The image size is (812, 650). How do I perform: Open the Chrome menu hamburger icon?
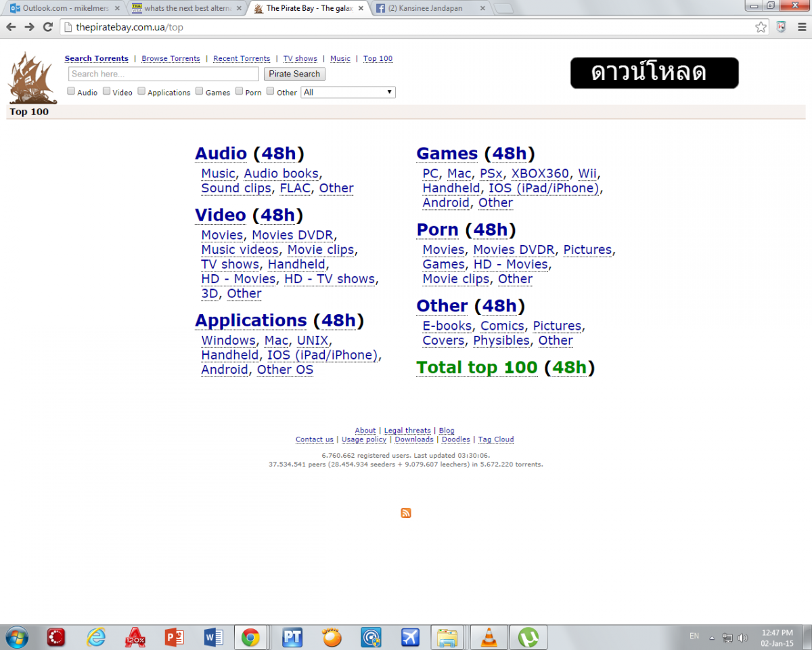(x=800, y=27)
